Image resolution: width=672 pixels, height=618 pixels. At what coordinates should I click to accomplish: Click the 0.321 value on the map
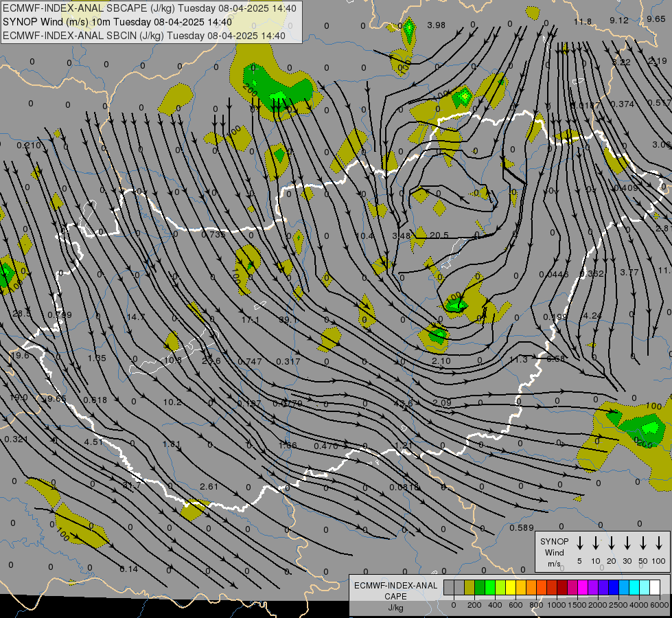coord(16,439)
